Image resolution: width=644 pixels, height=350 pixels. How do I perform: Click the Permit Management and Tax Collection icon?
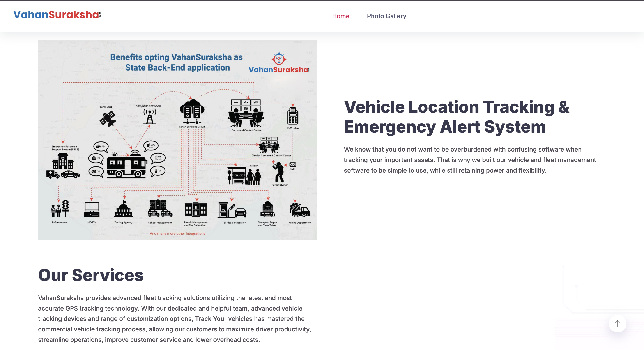[195, 210]
